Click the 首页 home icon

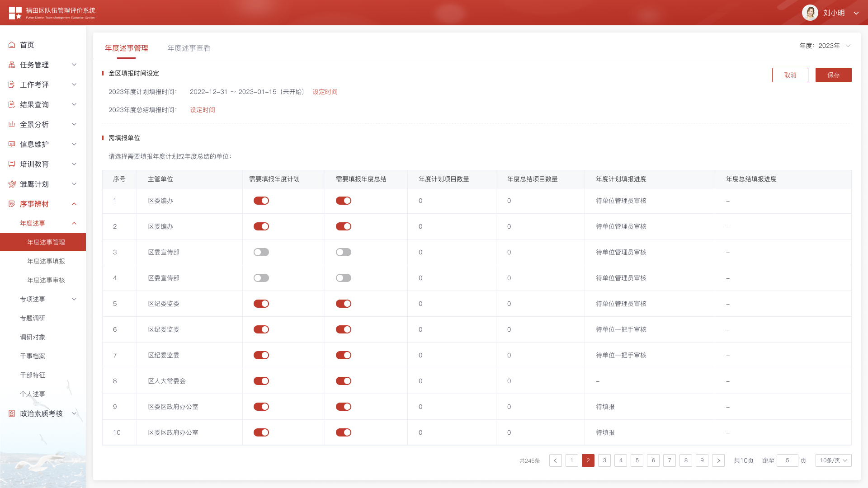12,45
